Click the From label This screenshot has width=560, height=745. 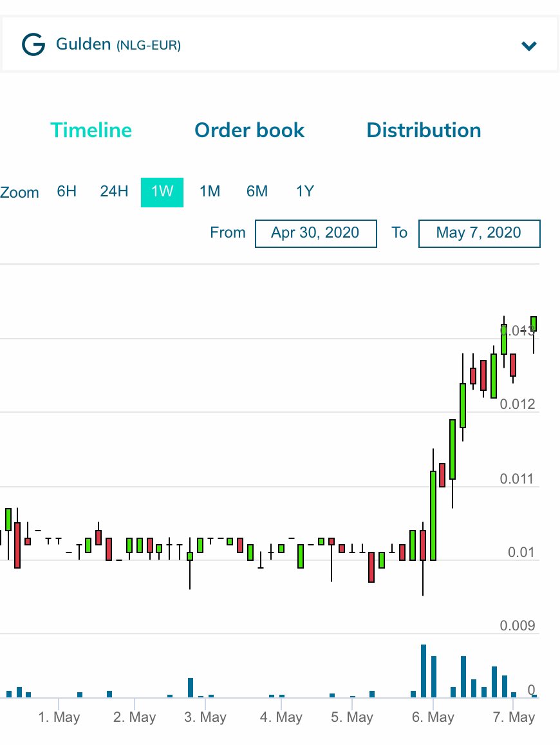coord(227,232)
